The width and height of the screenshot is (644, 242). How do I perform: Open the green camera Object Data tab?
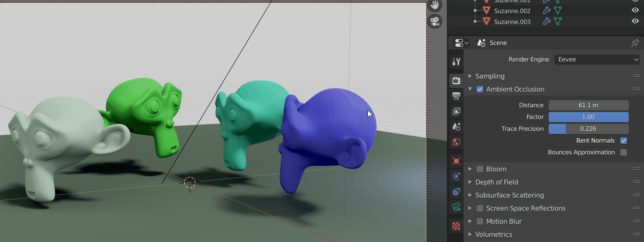(x=456, y=207)
